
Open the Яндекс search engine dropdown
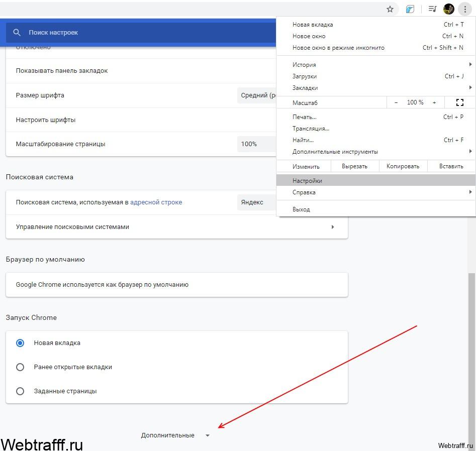tap(256, 202)
